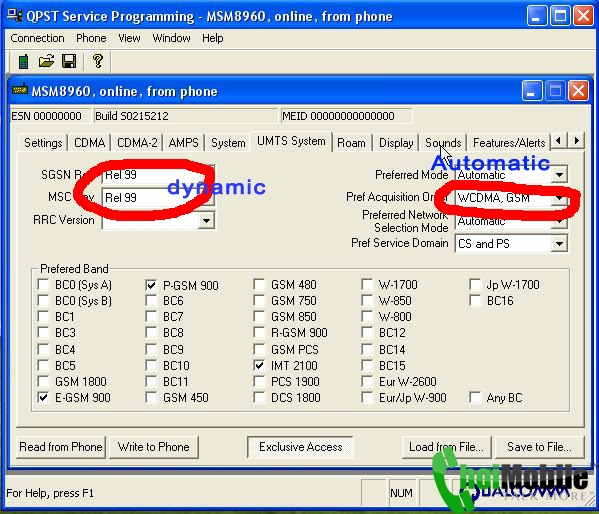Open help via the question mark icon
The image size is (599, 514).
(97, 61)
